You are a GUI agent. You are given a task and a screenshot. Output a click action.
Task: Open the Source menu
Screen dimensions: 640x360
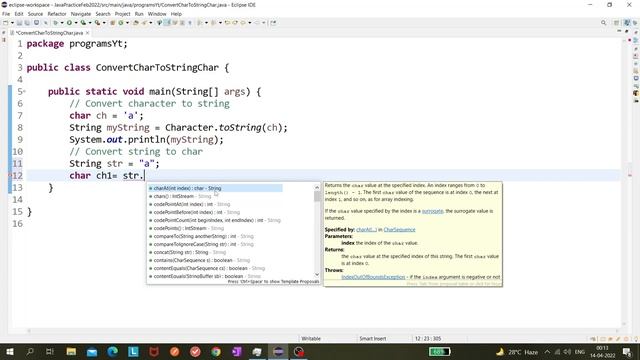35,14
